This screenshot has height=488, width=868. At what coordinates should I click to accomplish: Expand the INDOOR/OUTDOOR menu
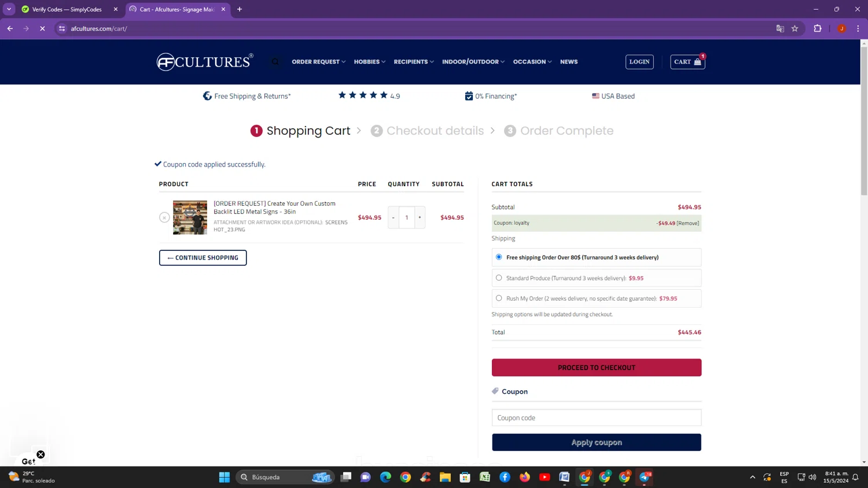pyautogui.click(x=473, y=62)
